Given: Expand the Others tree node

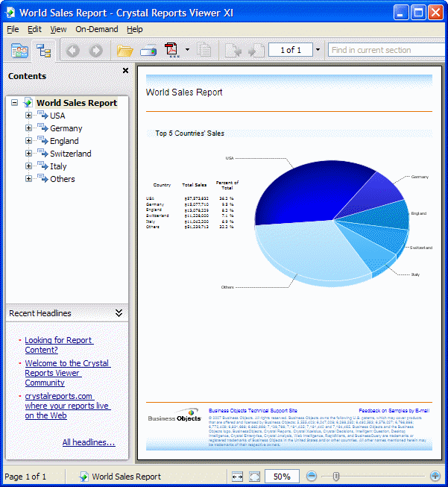Looking at the screenshot, I should tap(28, 179).
